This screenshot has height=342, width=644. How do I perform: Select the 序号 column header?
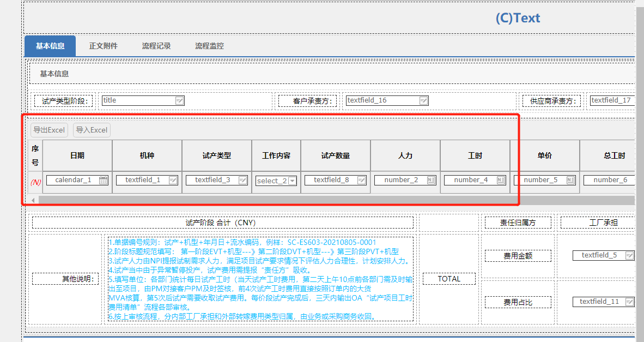click(35, 155)
